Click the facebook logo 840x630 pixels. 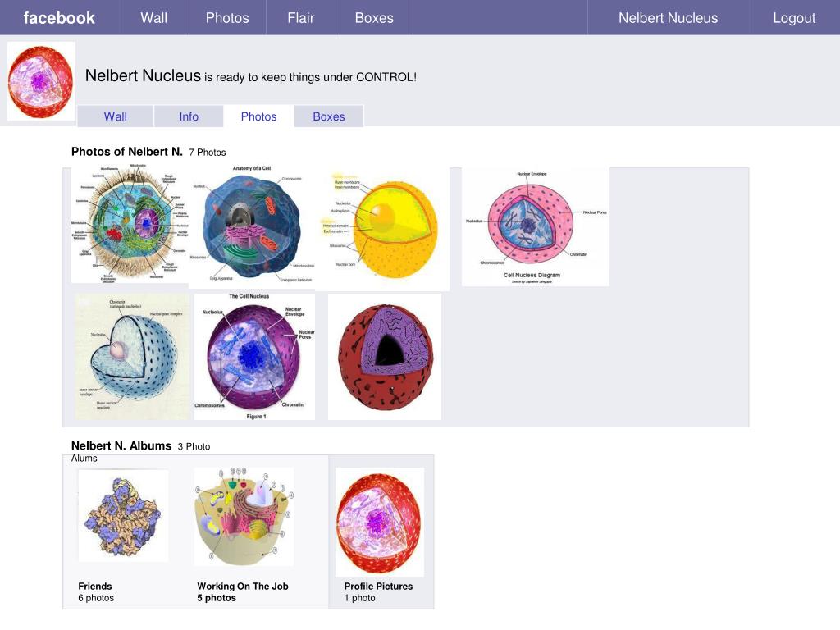coord(59,18)
